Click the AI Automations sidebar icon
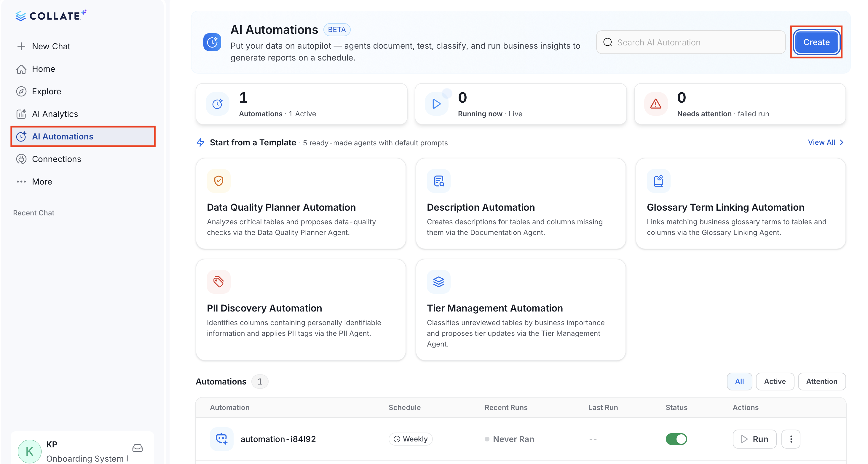Screen dimensions: 868x464 tap(21, 136)
